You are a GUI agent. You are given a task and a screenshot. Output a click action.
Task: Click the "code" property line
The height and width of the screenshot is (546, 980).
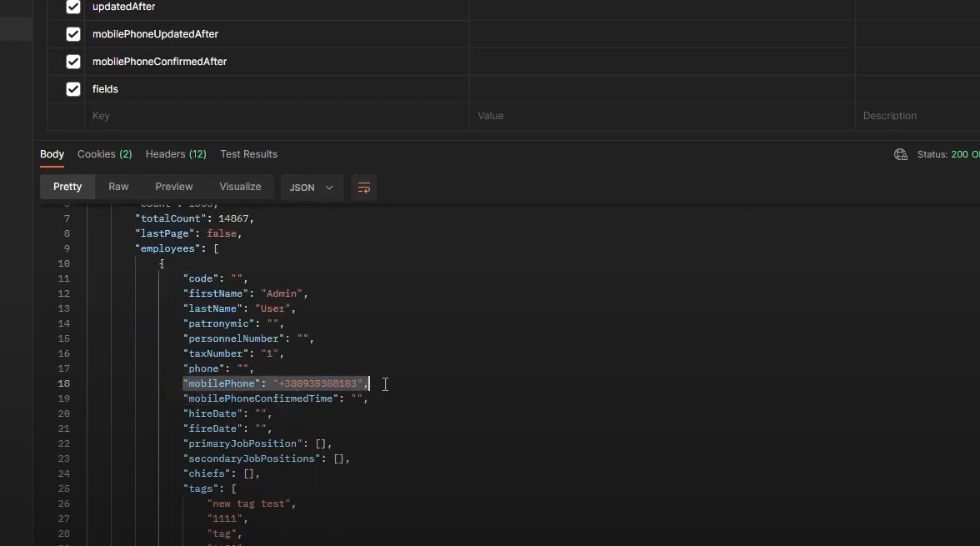[215, 279]
